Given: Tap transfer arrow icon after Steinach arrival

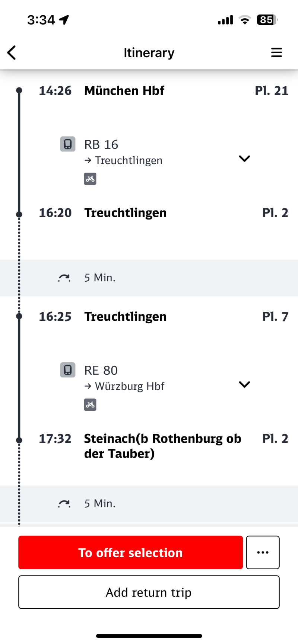Looking at the screenshot, I should point(64,504).
